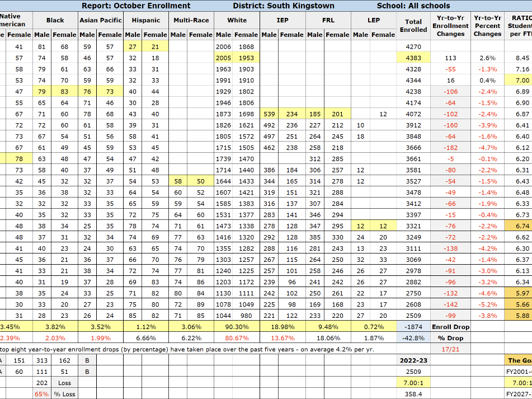Image resolution: width=532 pixels, height=399 pixels.
Task: Select total enrolled cell 3321
Action: [x=413, y=226]
